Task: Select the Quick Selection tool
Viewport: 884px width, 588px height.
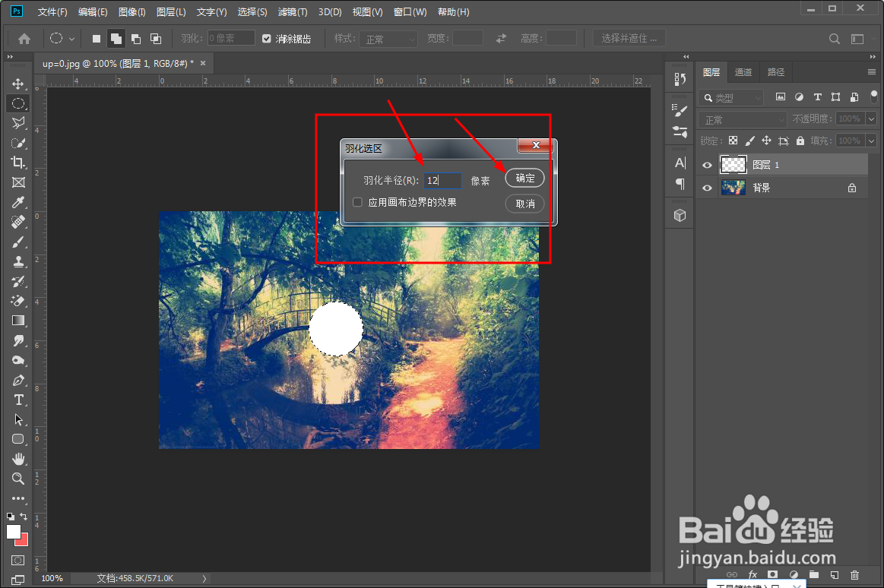Action: click(18, 143)
